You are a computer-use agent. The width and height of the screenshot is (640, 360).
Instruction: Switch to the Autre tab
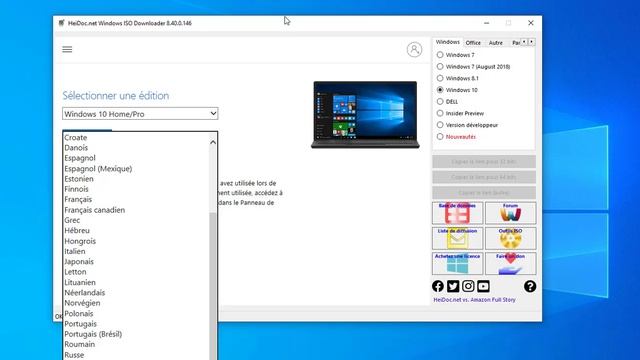(496, 42)
